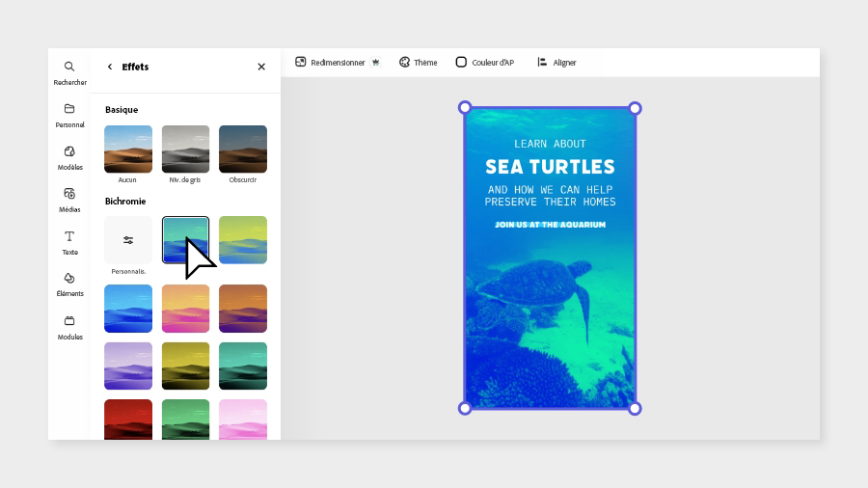This screenshot has height=488, width=868.
Task: Click the premium crown badge next to Redimensionner
Action: pos(375,62)
